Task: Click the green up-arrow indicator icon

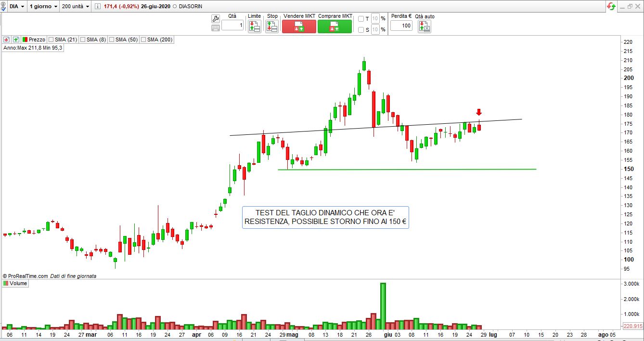Action: (16, 39)
